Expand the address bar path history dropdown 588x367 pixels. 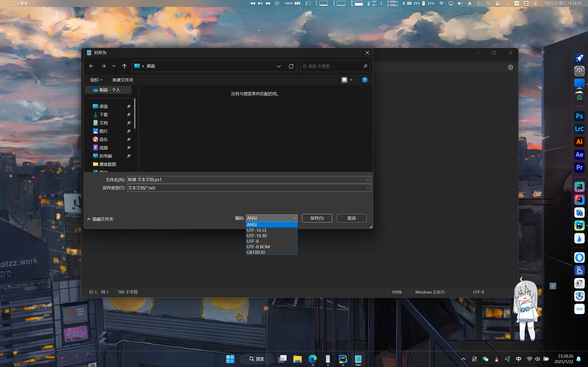pyautogui.click(x=278, y=66)
